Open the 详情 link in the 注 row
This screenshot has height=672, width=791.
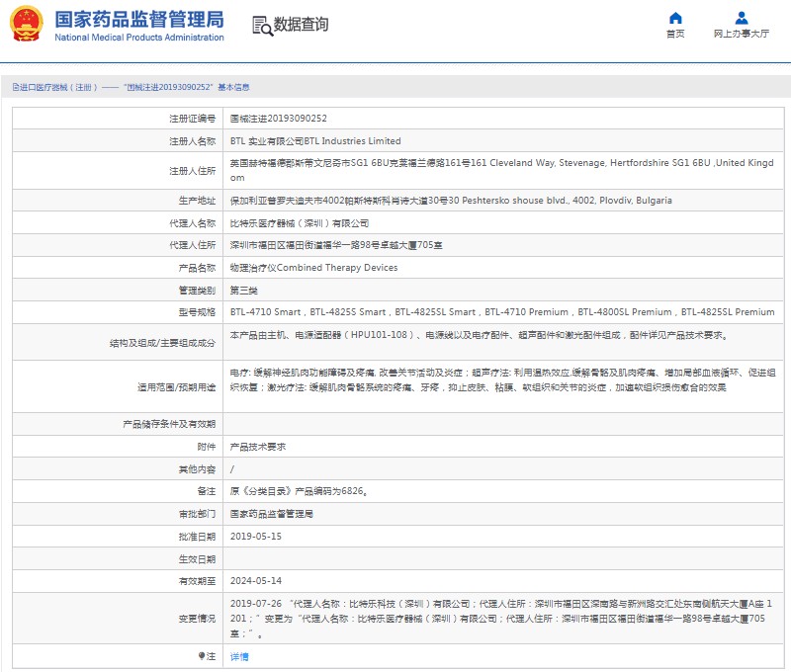tap(239, 656)
